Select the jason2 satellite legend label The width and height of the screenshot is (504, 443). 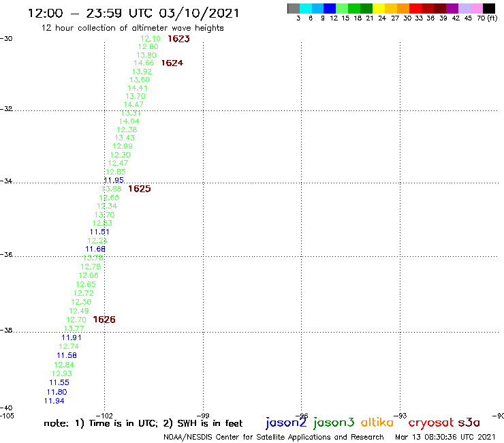[x=286, y=423]
